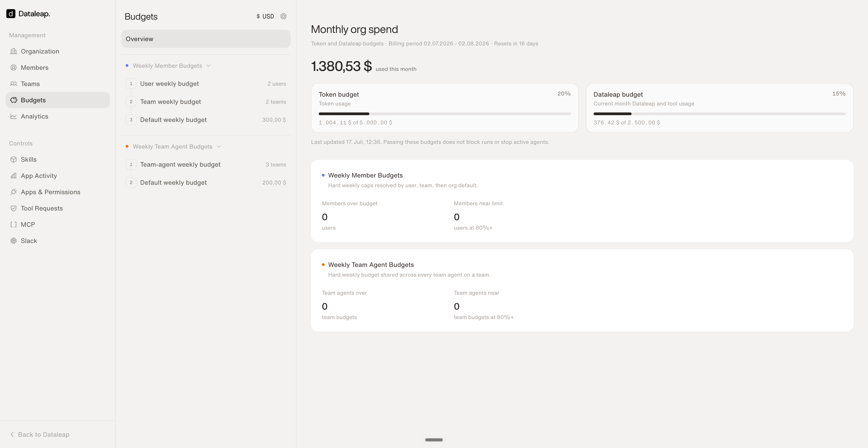
Task: Click the '3 teams' count
Action: pyautogui.click(x=276, y=165)
